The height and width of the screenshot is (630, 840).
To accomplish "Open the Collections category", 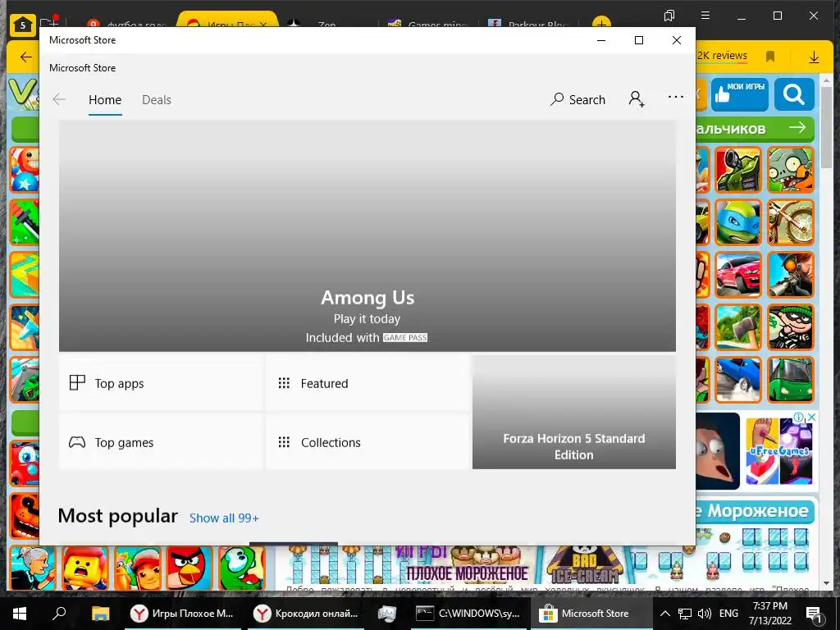I will click(x=367, y=442).
